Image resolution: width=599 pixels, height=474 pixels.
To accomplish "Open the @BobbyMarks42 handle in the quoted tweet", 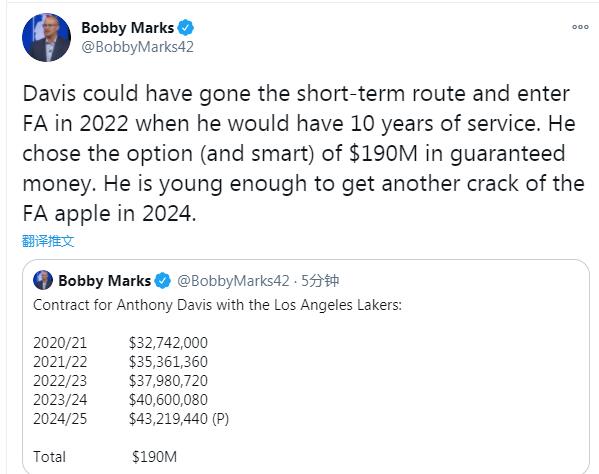I will pyautogui.click(x=233, y=281).
